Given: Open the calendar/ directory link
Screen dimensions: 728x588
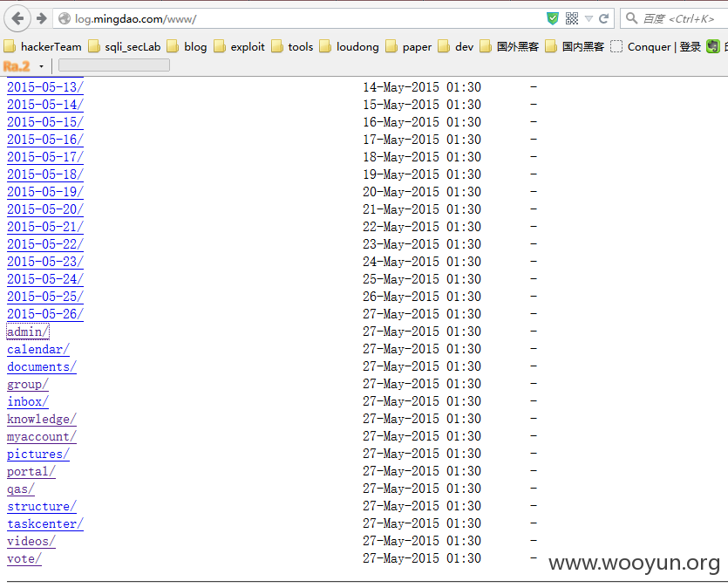Looking at the screenshot, I should 38,349.
